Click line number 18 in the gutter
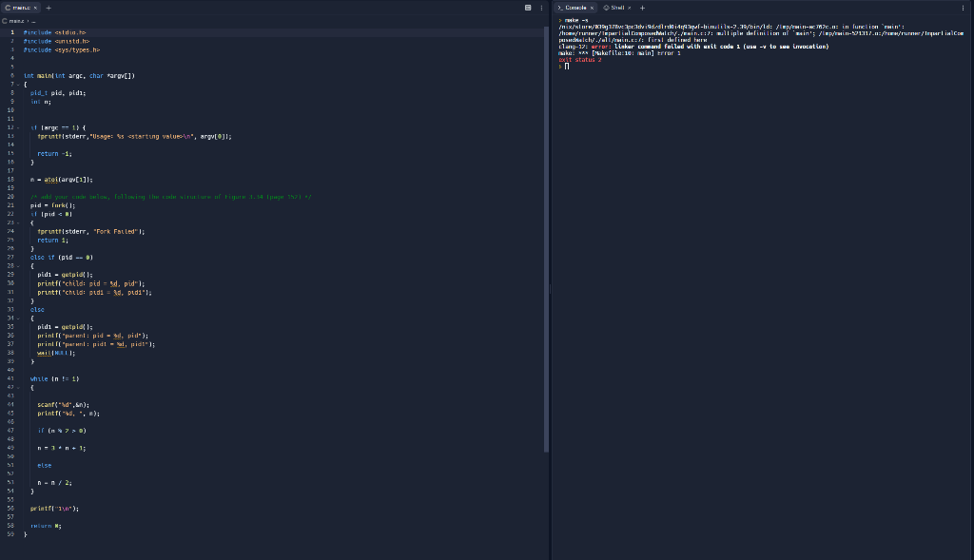This screenshot has width=974, height=560. (x=9, y=179)
